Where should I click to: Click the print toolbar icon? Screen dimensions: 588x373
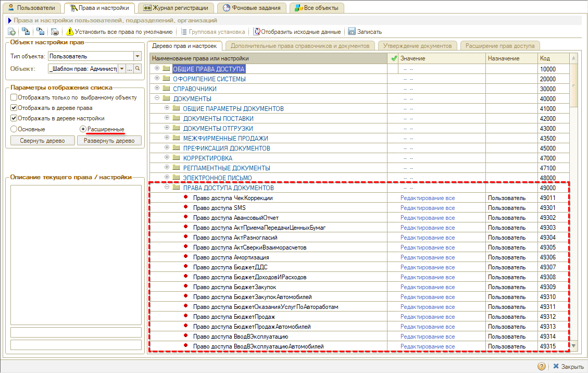click(55, 32)
